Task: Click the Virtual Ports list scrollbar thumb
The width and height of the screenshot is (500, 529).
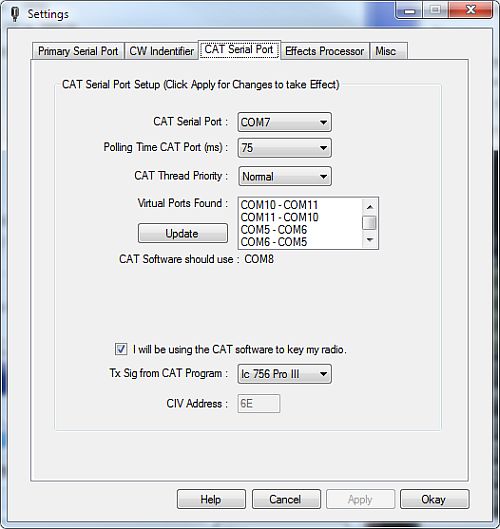Action: pos(370,223)
